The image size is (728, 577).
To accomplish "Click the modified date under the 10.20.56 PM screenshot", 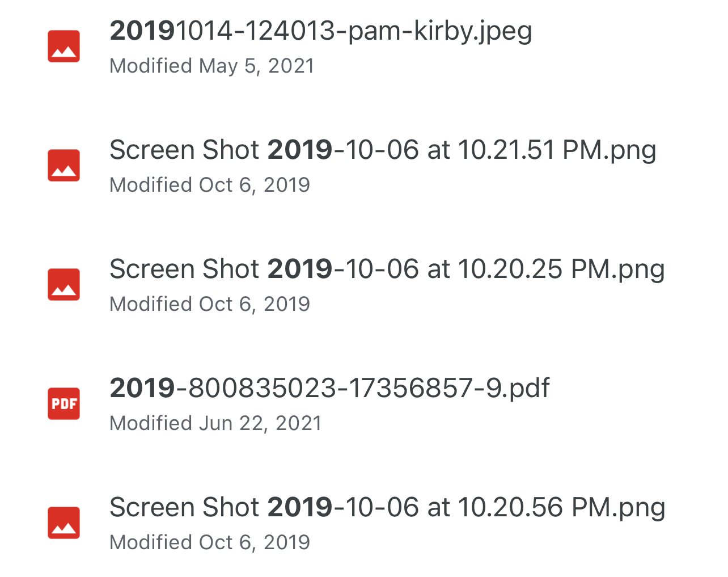I will point(210,543).
